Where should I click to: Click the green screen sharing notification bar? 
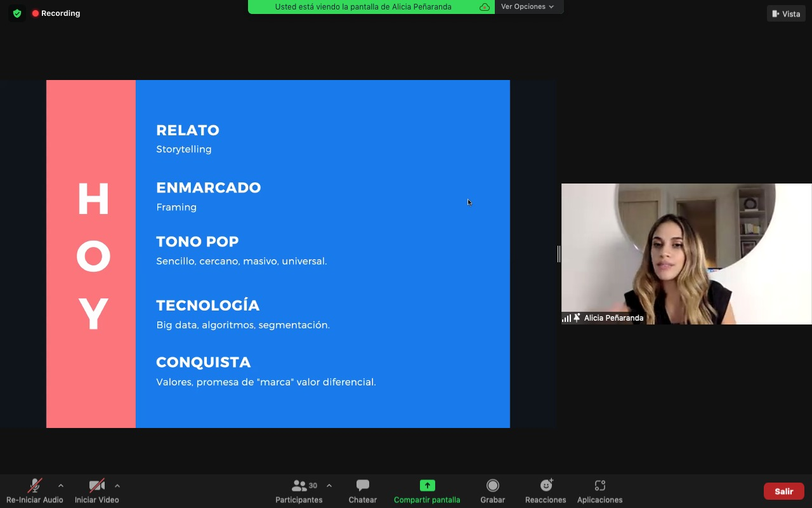pos(363,7)
